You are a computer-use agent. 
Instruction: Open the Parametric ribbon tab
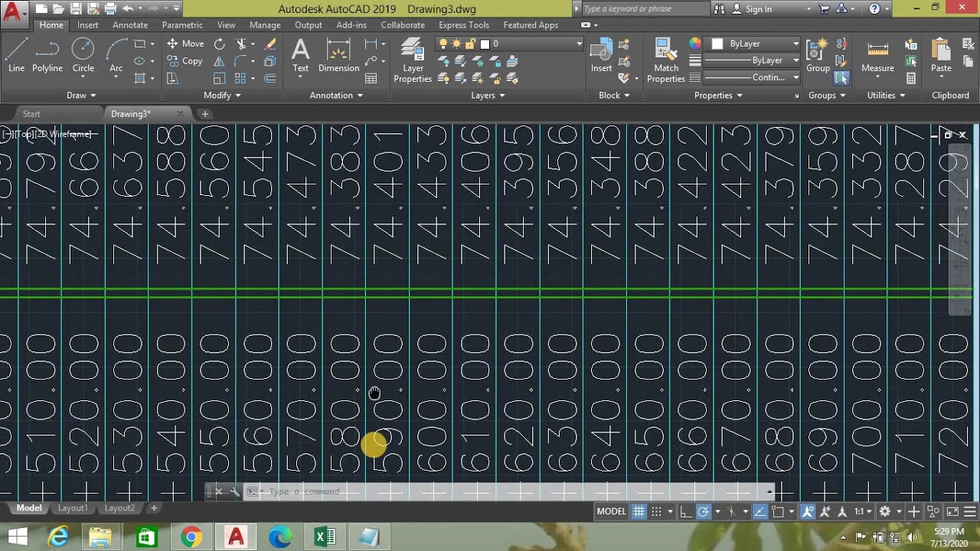coord(182,24)
